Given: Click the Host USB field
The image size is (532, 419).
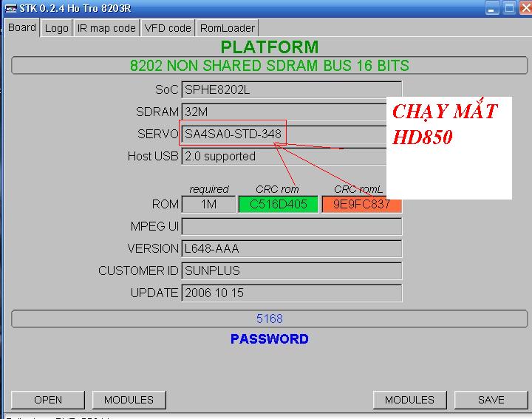Looking at the screenshot, I should (x=284, y=157).
